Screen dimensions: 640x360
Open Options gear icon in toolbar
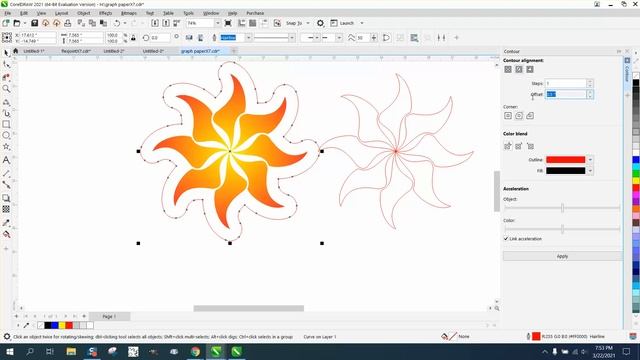(x=320, y=23)
